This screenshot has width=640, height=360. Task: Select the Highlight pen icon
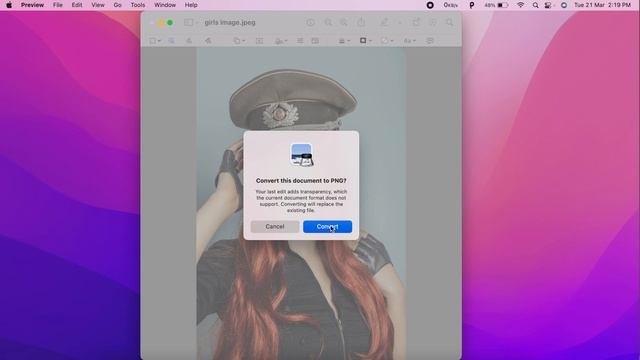pyautogui.click(x=384, y=22)
